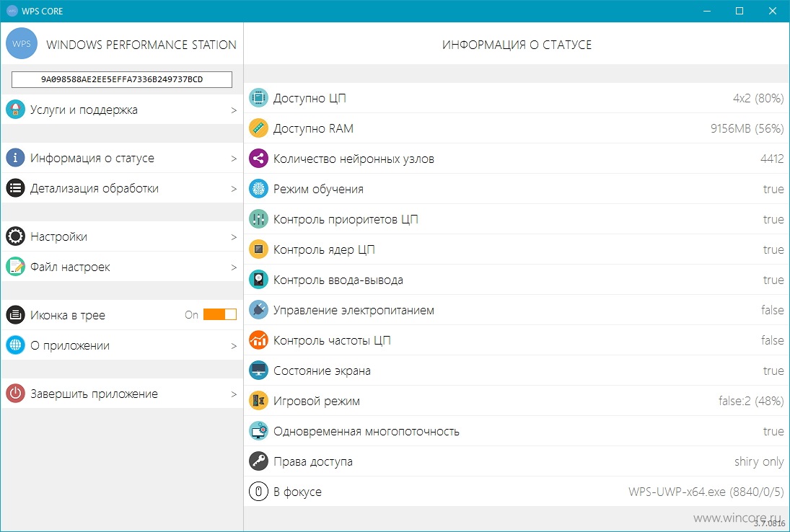Click the round WPS logo icon
The height and width of the screenshot is (532, 790).
click(x=22, y=44)
